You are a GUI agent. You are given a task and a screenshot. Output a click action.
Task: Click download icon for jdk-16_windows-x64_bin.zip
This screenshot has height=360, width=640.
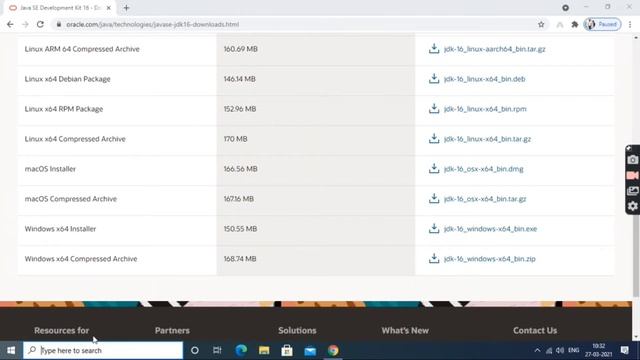[x=434, y=258]
